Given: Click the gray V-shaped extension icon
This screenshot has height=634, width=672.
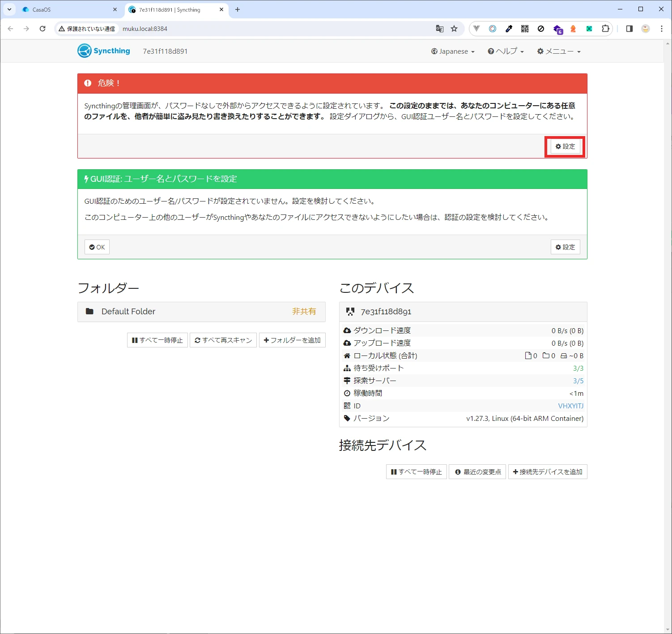Looking at the screenshot, I should click(x=476, y=29).
